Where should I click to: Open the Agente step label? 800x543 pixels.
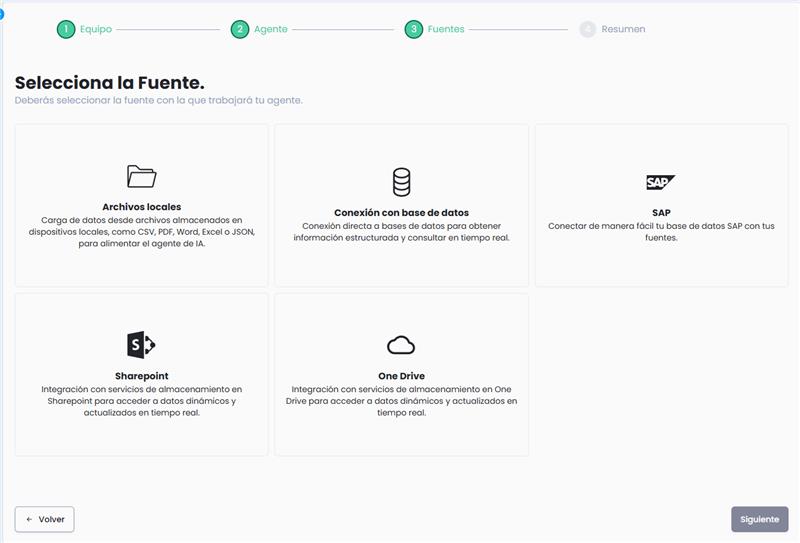(x=270, y=29)
